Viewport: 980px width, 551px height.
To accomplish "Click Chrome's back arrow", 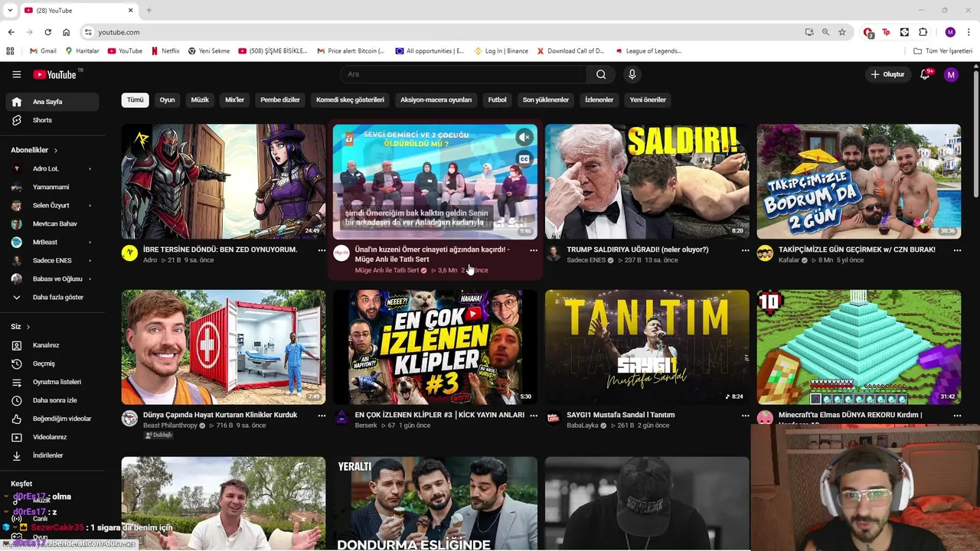I will (11, 32).
